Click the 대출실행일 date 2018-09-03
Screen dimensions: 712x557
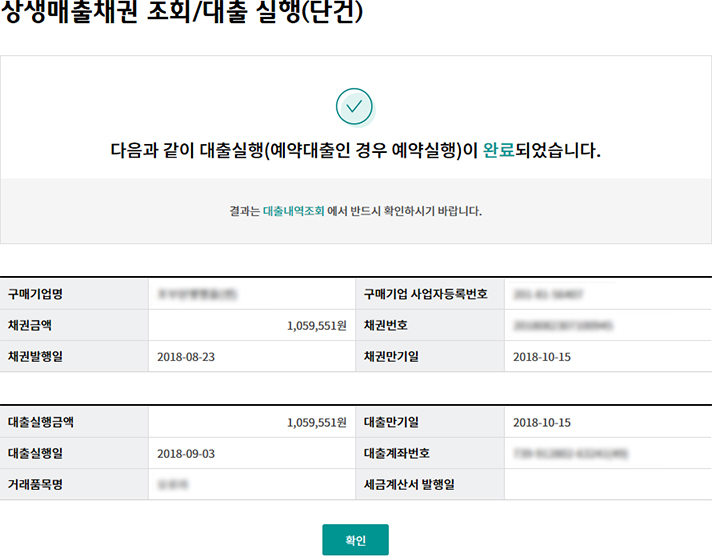point(185,453)
